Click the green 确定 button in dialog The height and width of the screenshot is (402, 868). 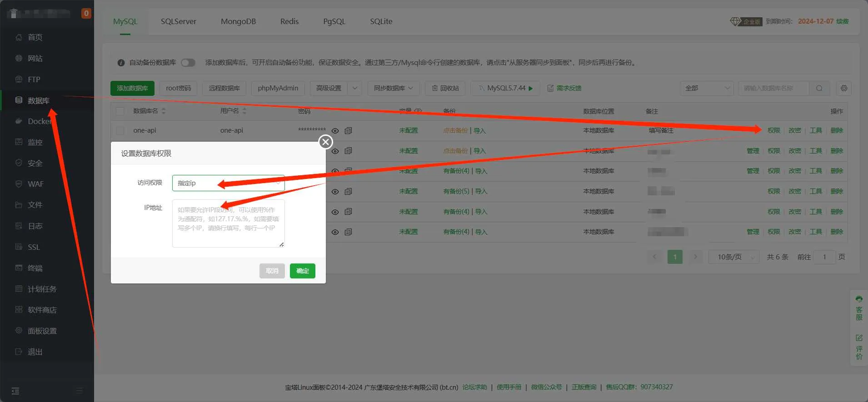[x=303, y=271]
